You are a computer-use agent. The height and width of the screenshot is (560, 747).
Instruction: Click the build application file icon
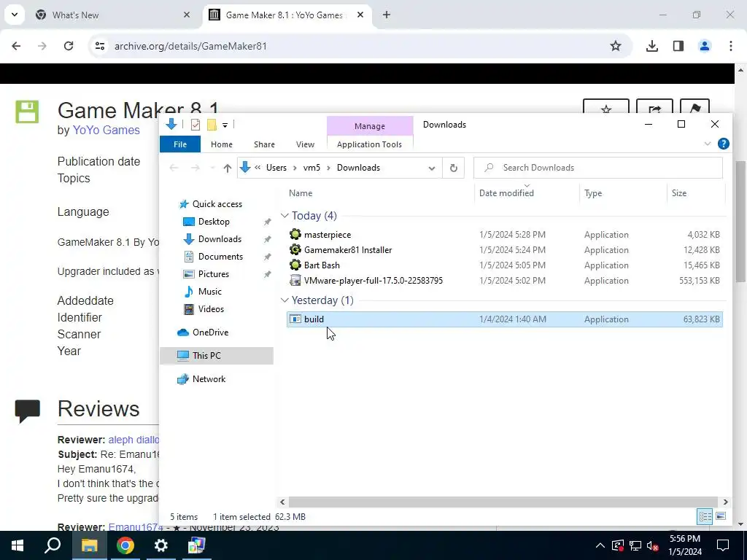(x=295, y=319)
